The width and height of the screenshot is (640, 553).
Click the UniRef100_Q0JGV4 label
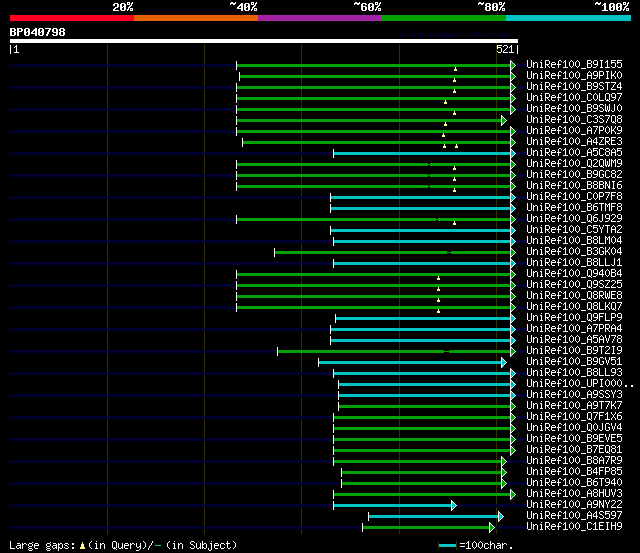[x=574, y=428]
